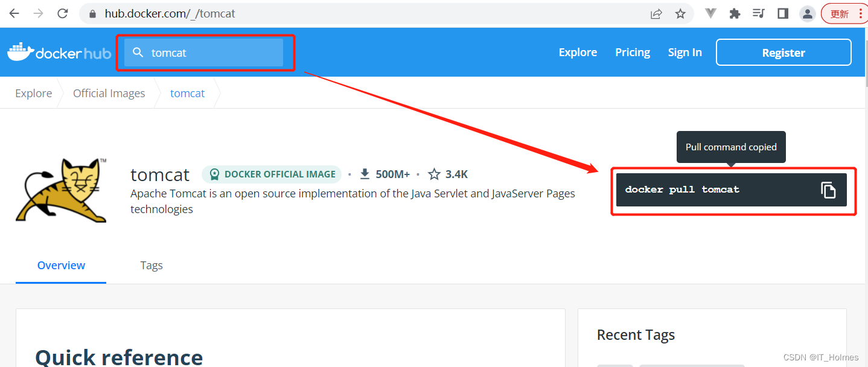
Task: Click the star rating icon near 3.4K
Action: click(x=434, y=174)
